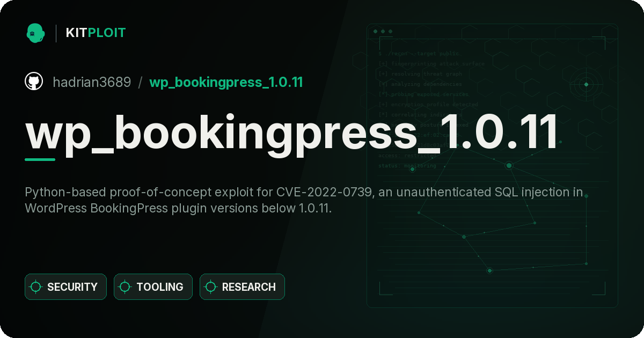The width and height of the screenshot is (644, 338).
Task: Click the 'status: monitoring' terminal line
Action: [x=407, y=166]
